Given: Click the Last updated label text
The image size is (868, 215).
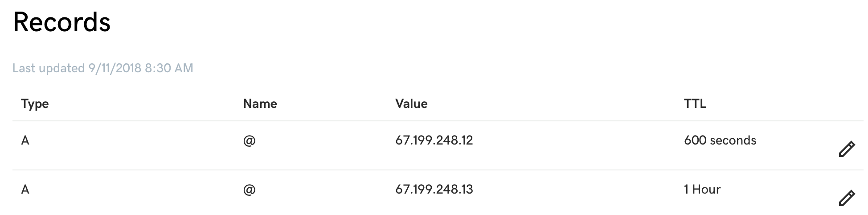Looking at the screenshot, I should point(48,68).
